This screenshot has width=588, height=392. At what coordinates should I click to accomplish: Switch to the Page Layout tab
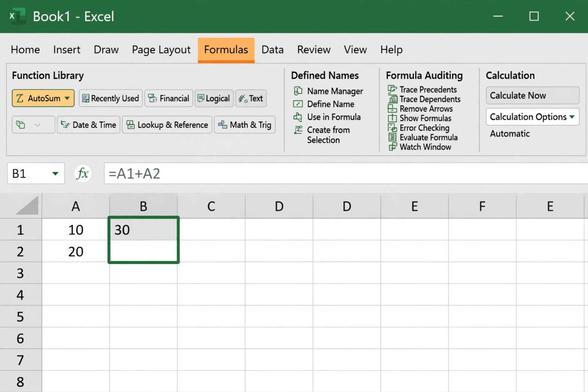coord(161,50)
